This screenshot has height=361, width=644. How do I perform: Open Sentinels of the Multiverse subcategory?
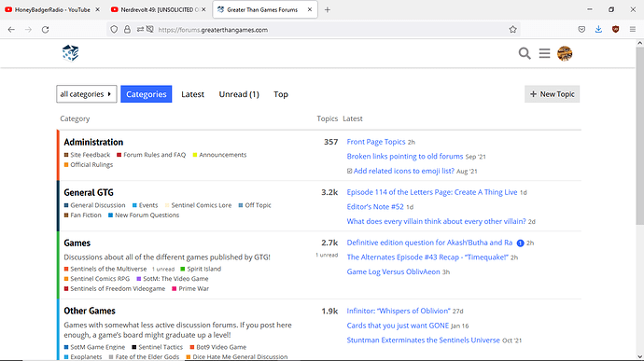coord(105,269)
